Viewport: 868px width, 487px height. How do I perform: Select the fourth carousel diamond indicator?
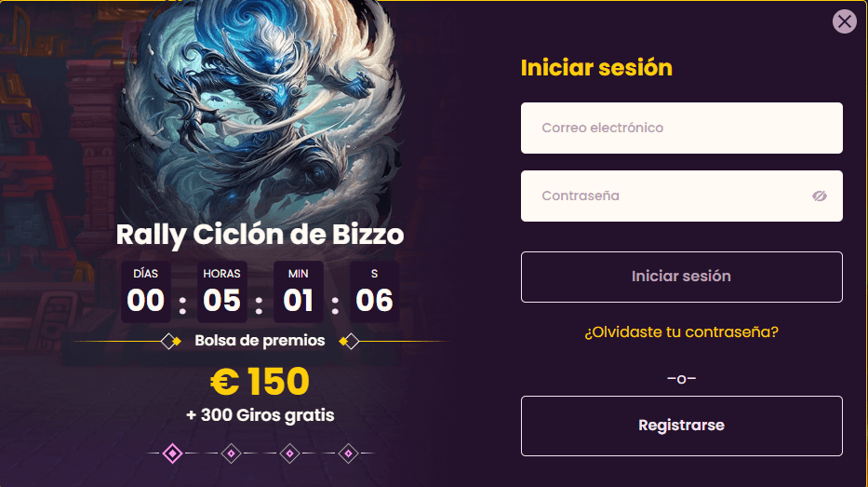pos(348,453)
